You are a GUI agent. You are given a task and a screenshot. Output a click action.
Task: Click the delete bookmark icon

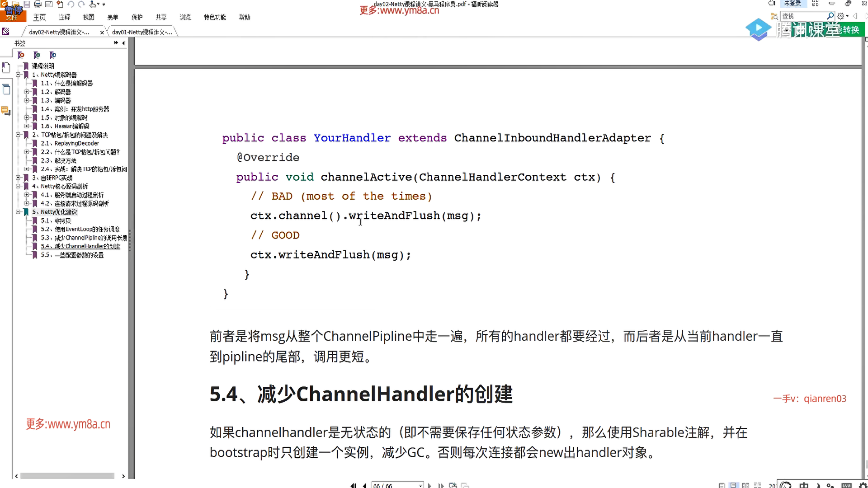click(21, 55)
